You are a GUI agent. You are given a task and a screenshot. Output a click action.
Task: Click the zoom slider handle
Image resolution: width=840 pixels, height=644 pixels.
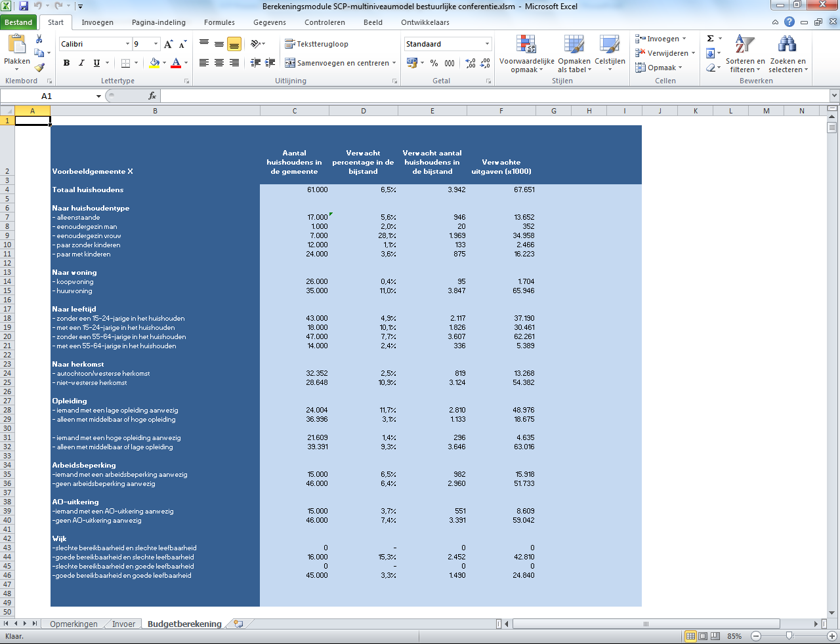click(789, 635)
